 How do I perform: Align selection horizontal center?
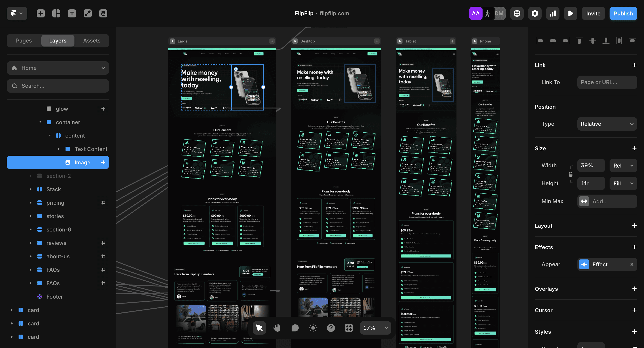point(553,40)
